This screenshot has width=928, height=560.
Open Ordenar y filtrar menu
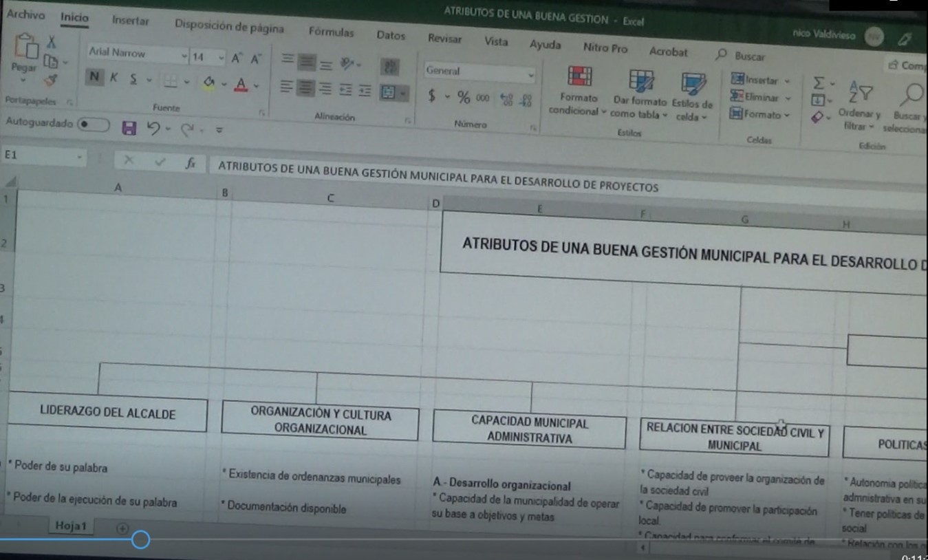(x=860, y=105)
